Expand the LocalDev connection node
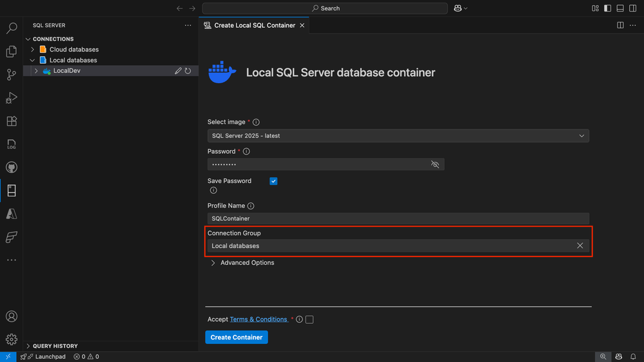The image size is (644, 362). click(x=36, y=71)
